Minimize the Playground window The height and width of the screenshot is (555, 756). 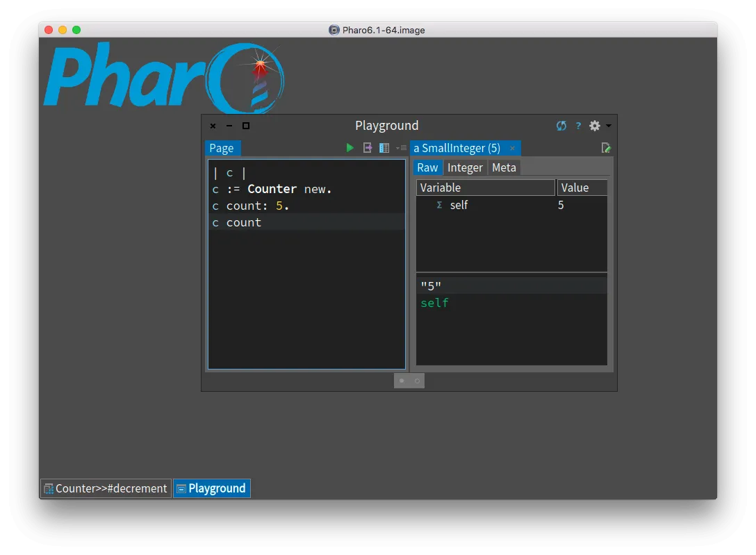point(229,126)
